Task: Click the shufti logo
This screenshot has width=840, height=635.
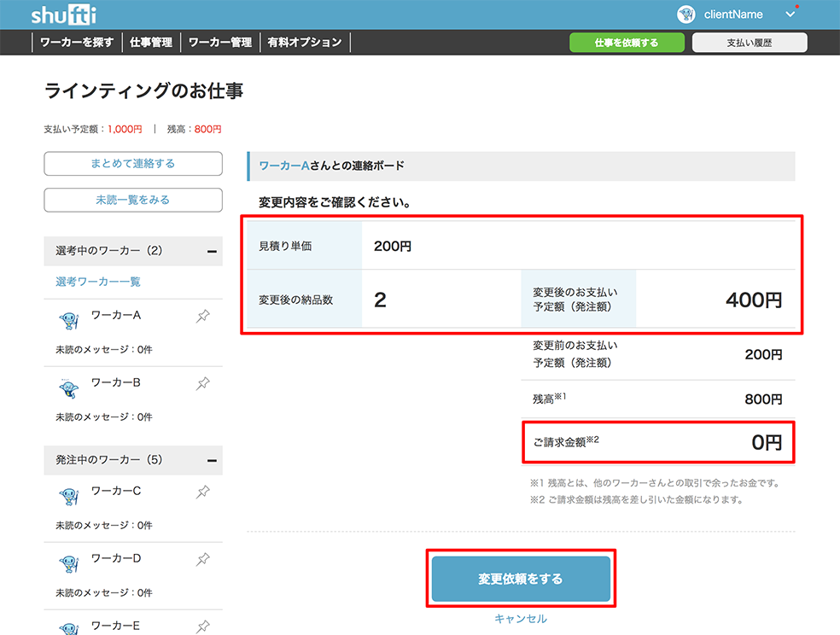Action: tap(64, 15)
